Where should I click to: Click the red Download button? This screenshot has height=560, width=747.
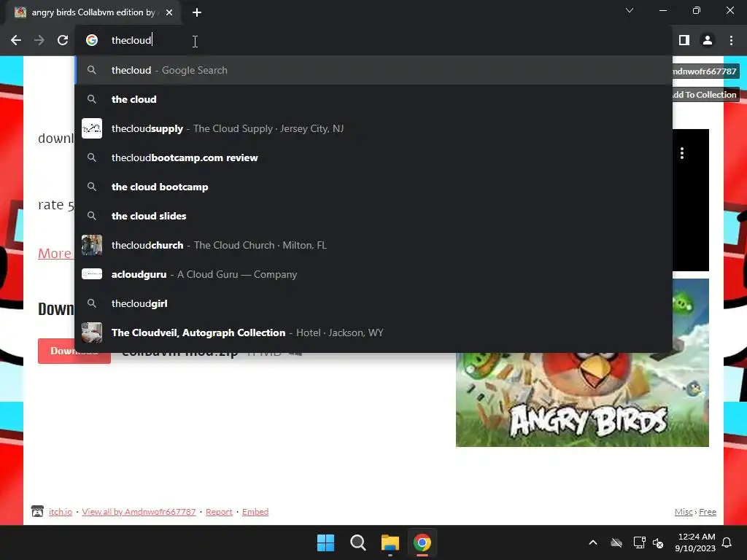tap(74, 351)
